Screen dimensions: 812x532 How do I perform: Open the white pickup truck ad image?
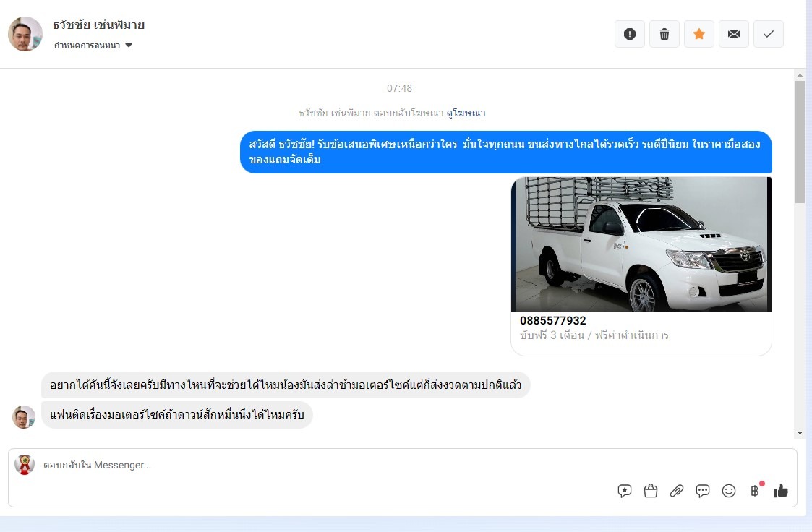tap(641, 244)
